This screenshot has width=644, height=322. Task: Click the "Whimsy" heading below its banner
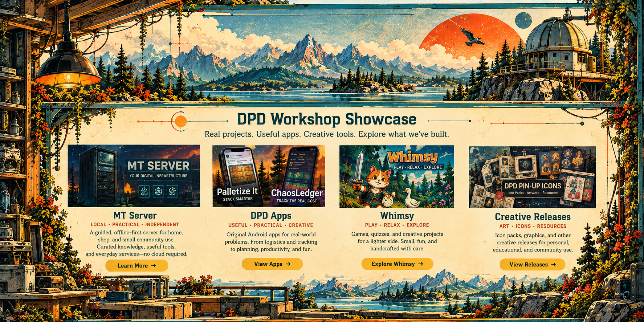click(397, 216)
